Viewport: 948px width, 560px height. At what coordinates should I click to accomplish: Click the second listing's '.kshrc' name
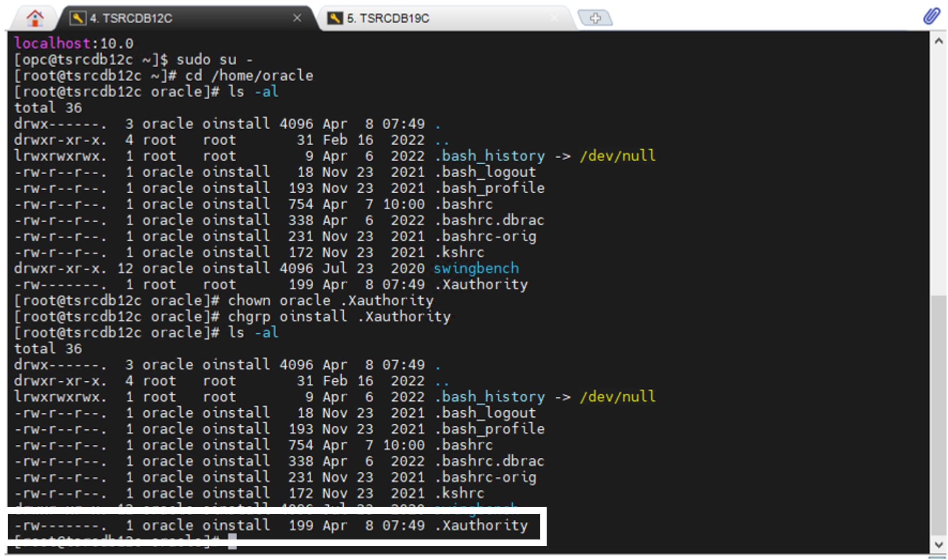pyautogui.click(x=460, y=493)
